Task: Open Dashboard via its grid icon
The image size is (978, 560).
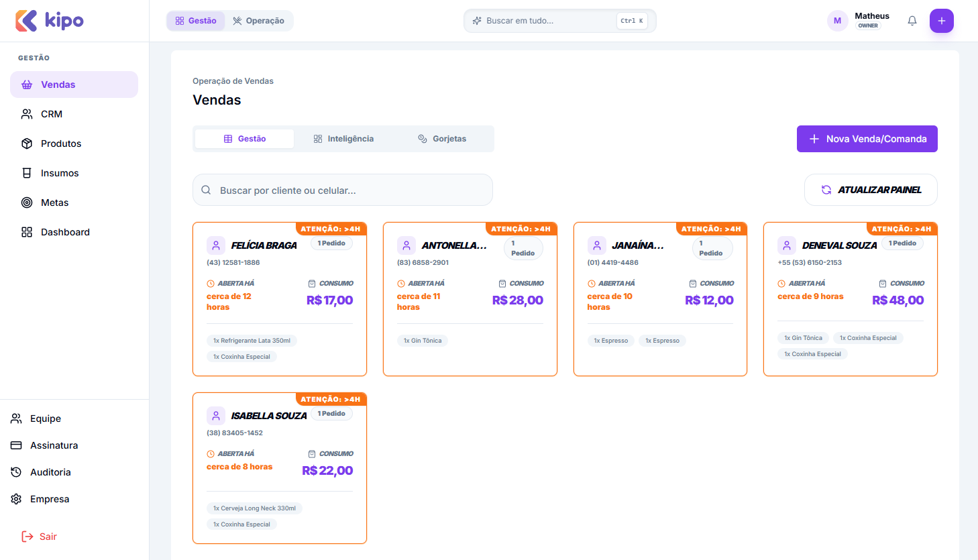Action: tap(27, 232)
